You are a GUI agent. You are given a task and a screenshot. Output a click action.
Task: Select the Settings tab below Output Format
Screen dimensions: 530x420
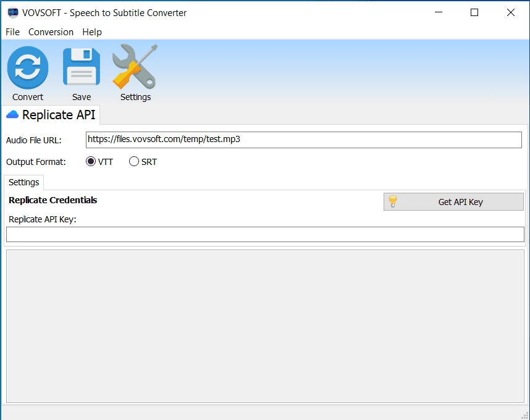coord(23,182)
